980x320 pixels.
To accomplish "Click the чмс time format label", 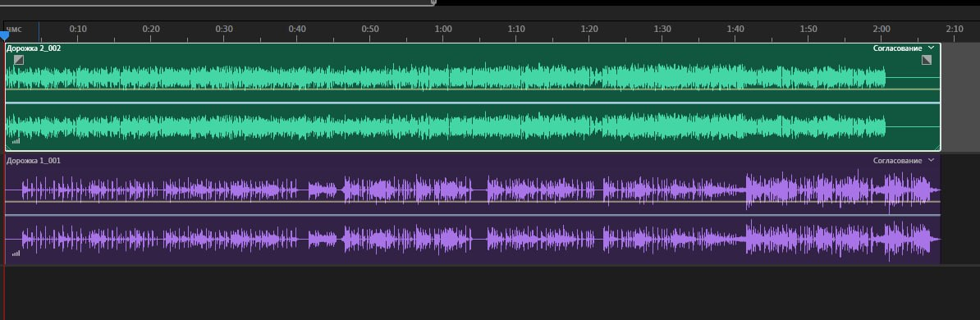I will 13,29.
